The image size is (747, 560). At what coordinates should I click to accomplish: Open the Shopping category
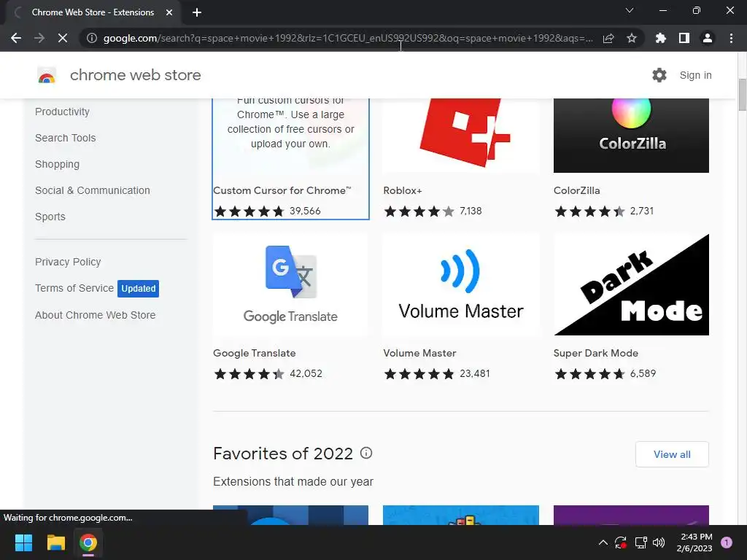(57, 164)
